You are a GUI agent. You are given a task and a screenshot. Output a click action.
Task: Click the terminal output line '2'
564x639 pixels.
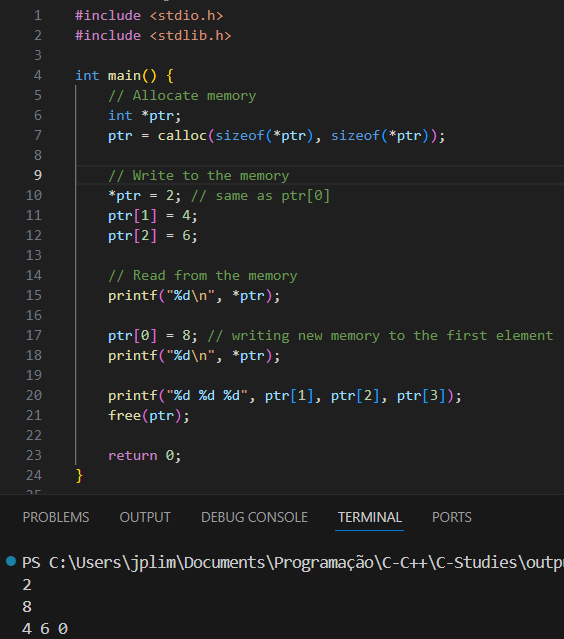(x=27, y=585)
